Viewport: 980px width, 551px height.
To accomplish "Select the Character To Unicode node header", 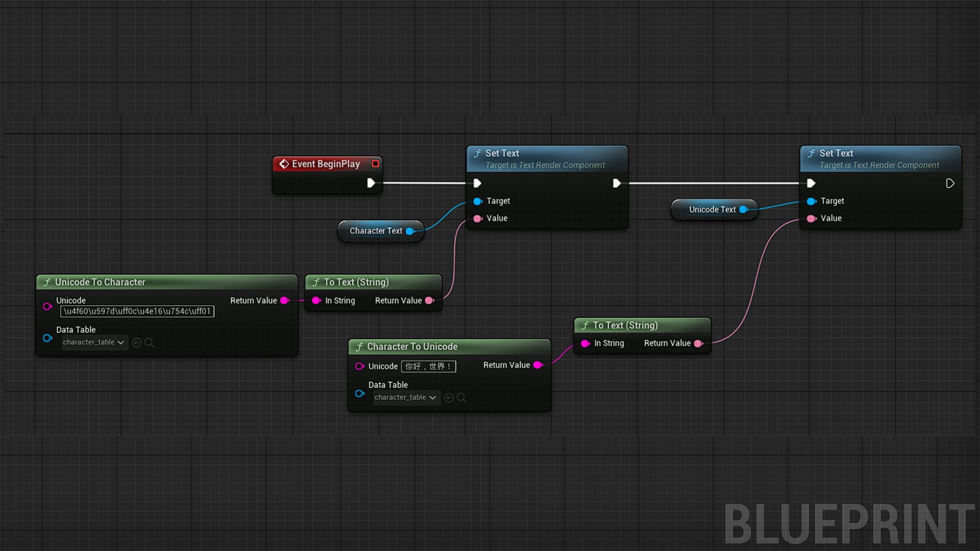I will [x=449, y=346].
